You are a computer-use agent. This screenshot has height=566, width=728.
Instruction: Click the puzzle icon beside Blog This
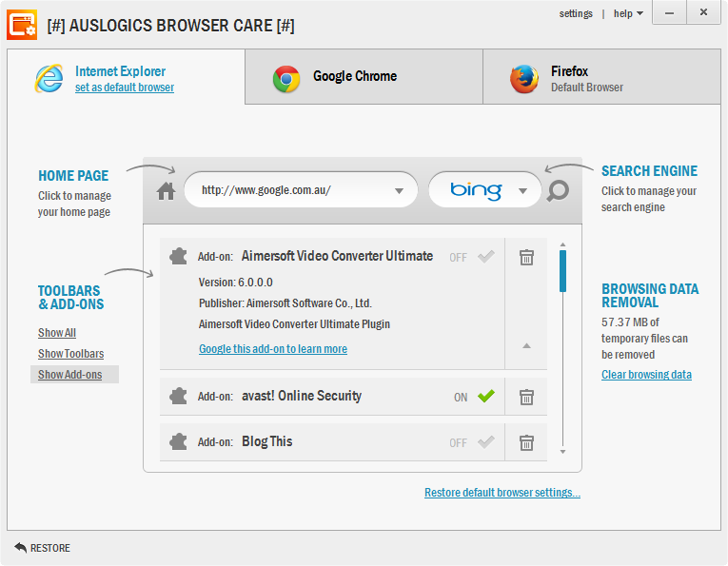tap(178, 441)
